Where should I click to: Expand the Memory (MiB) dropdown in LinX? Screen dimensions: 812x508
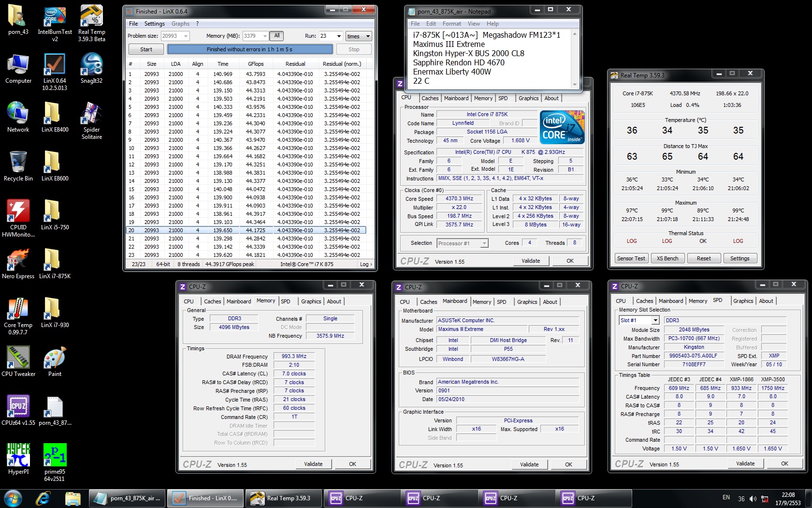click(x=265, y=36)
